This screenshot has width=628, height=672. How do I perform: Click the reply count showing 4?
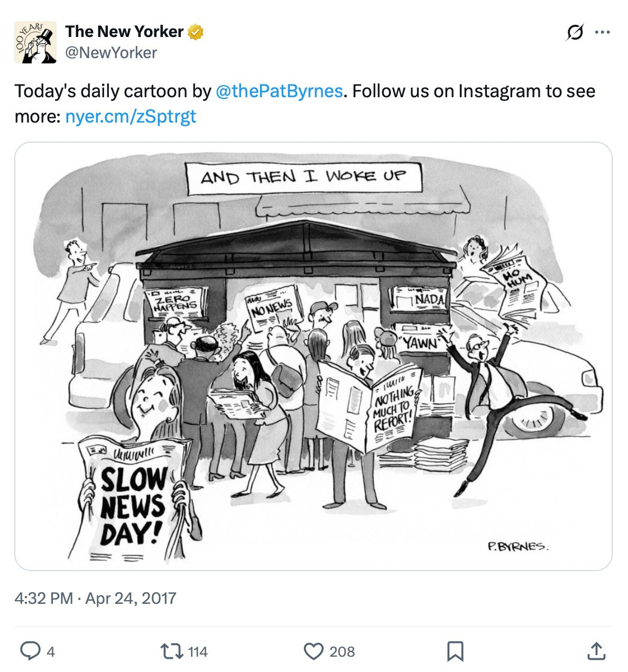pos(50,652)
